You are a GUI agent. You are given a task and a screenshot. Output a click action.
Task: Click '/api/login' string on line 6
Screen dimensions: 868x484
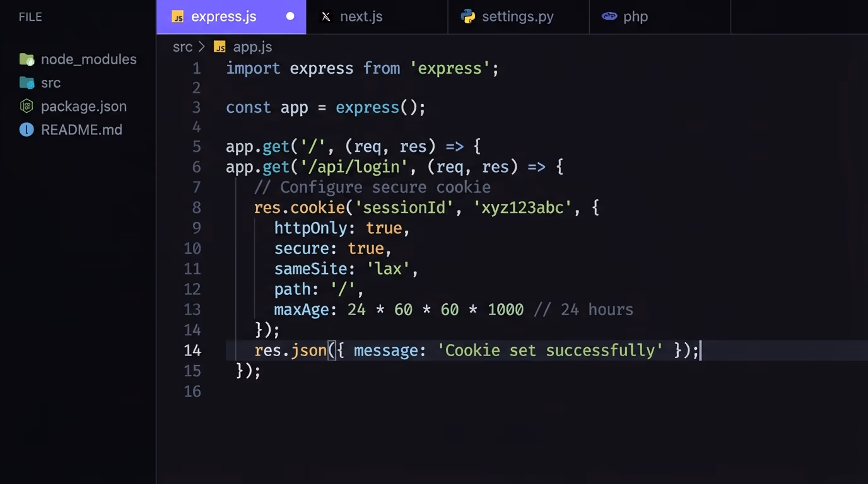(355, 167)
